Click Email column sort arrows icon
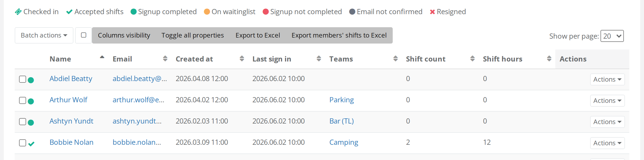Screen dimensions: 644x160 tap(165, 59)
